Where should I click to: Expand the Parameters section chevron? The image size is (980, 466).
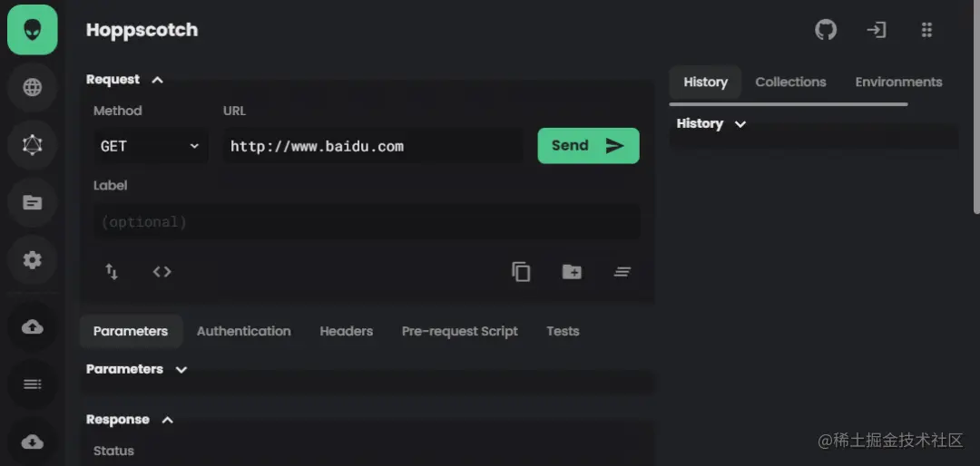click(181, 370)
